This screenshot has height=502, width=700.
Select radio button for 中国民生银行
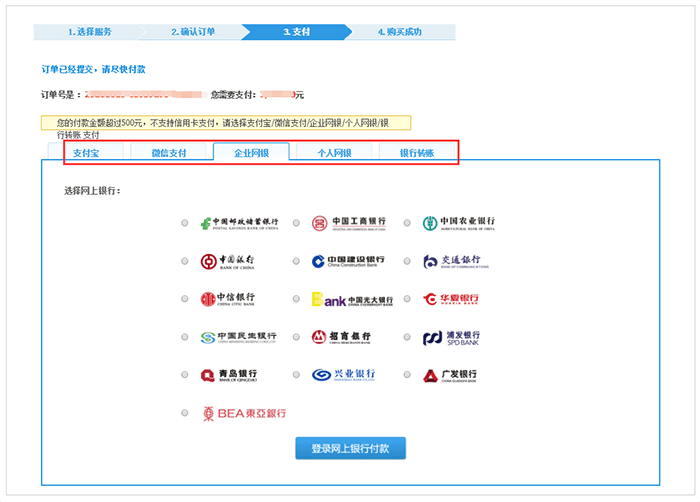point(184,337)
